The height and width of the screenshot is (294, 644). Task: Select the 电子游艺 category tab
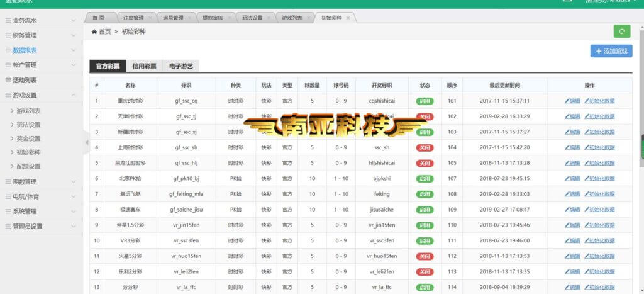click(180, 66)
